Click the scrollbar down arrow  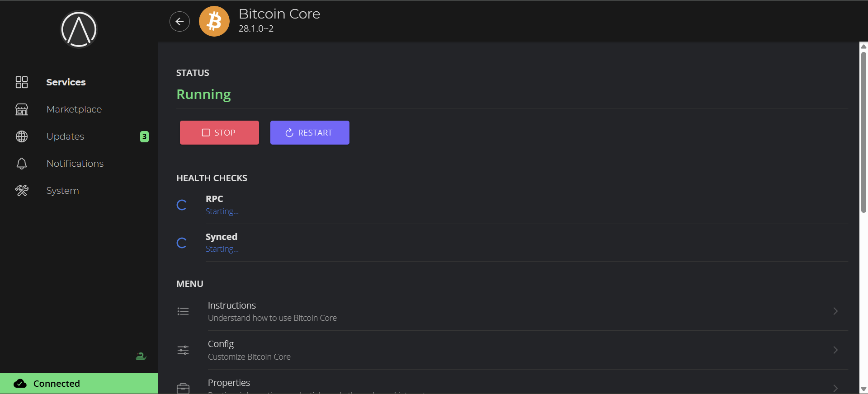pos(863,389)
